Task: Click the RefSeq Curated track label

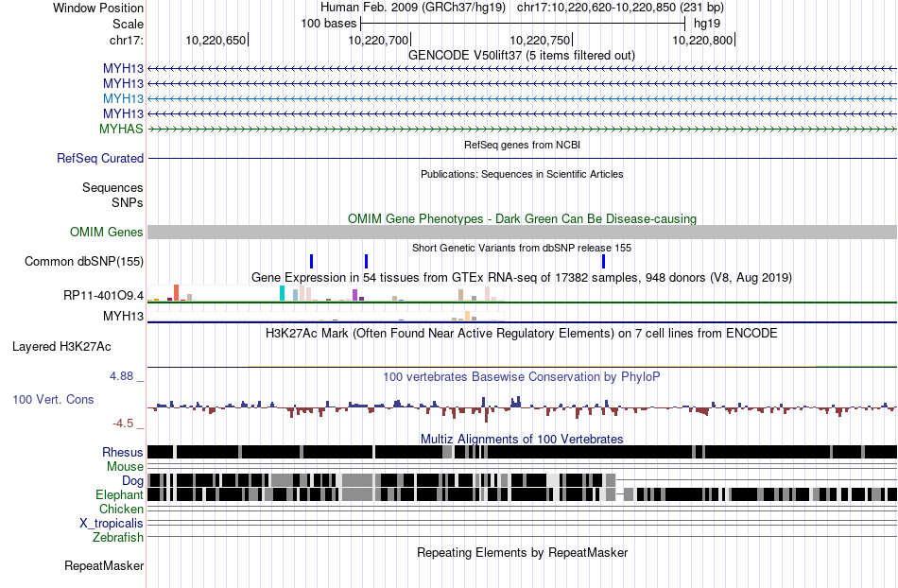Action: click(99, 158)
